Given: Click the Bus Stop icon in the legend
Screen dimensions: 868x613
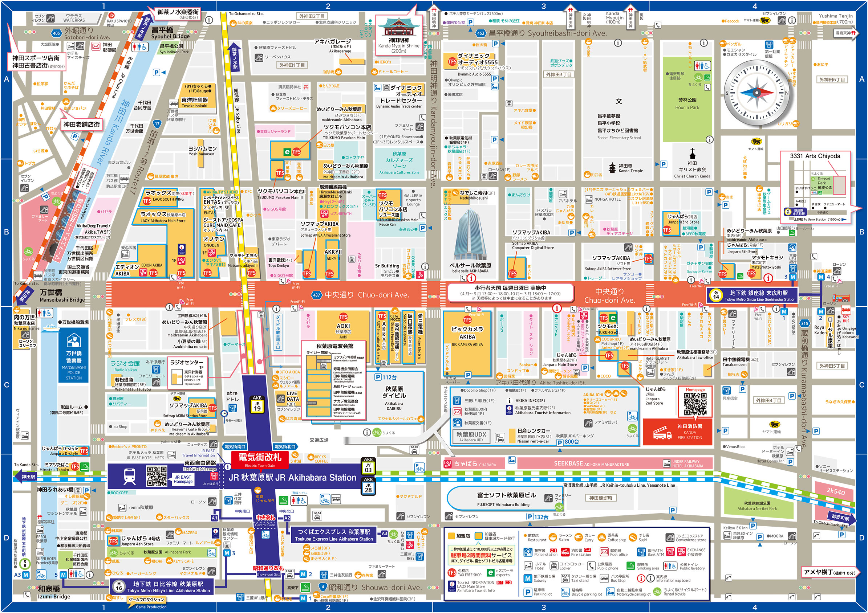Looking at the screenshot, I should tap(604, 578).
